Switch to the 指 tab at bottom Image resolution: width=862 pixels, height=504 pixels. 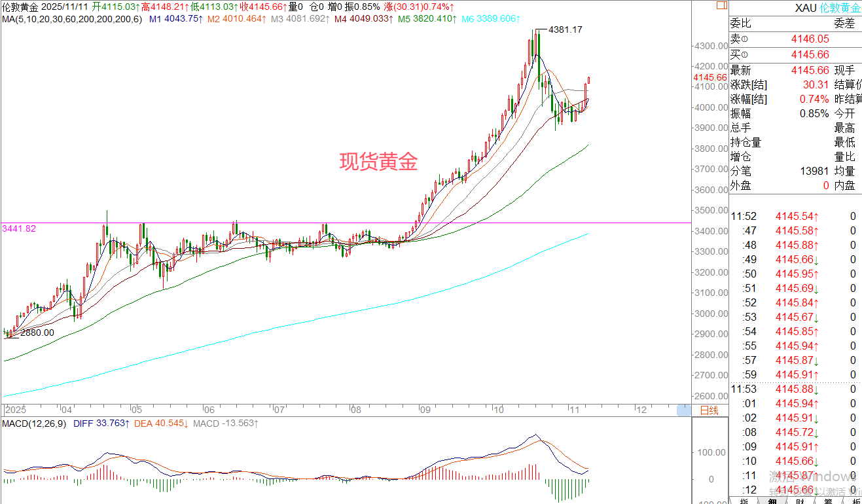tap(744, 501)
